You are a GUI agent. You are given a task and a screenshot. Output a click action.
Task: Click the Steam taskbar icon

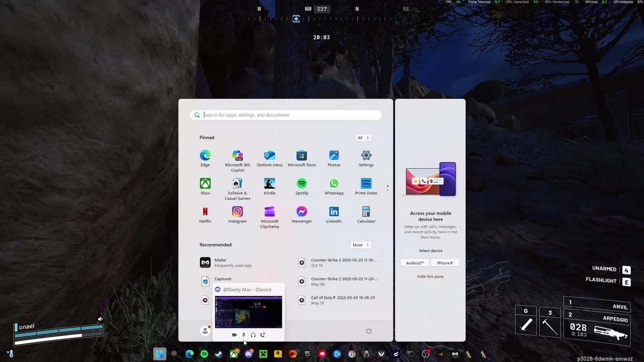pos(218,354)
